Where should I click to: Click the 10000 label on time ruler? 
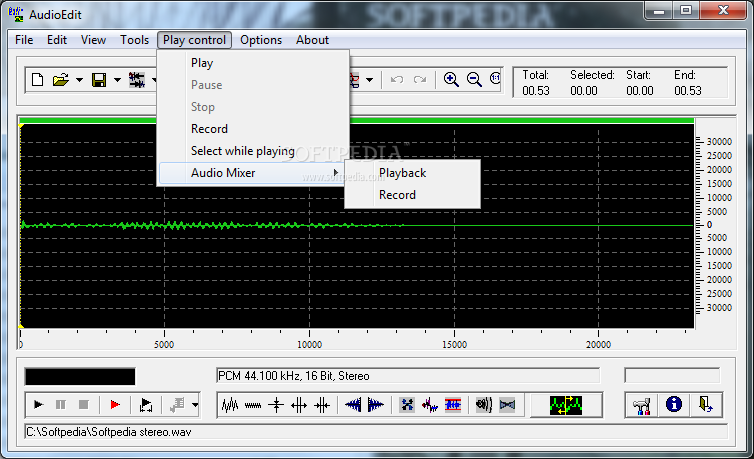pyautogui.click(x=309, y=344)
